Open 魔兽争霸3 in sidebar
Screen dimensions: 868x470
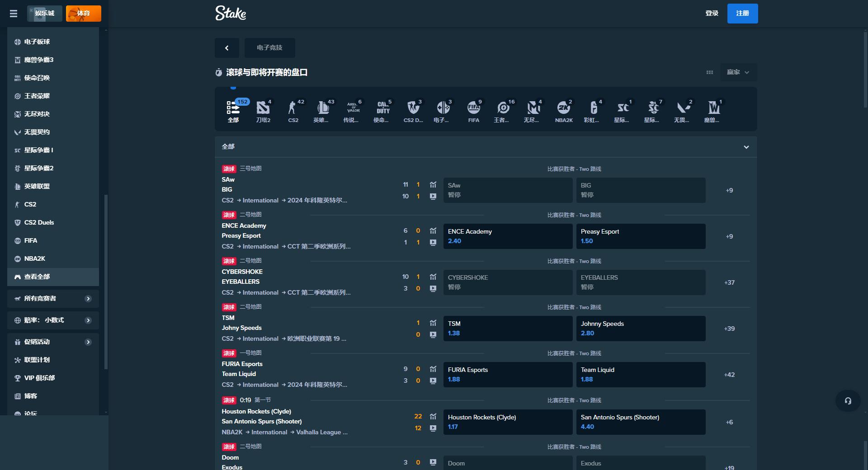pyautogui.click(x=53, y=60)
